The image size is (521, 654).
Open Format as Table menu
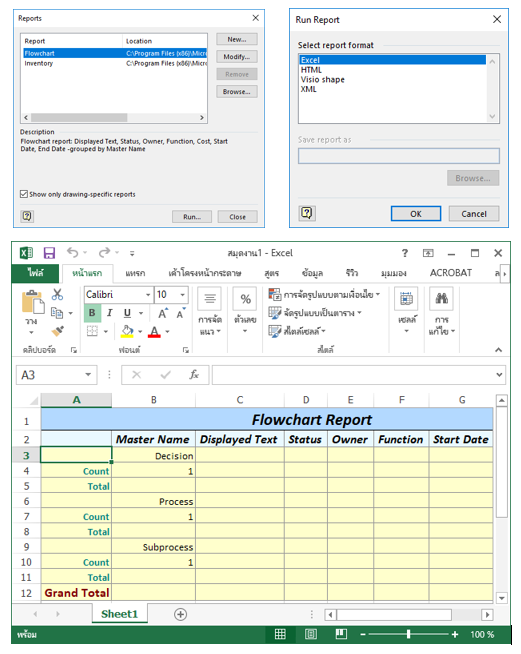pos(315,312)
